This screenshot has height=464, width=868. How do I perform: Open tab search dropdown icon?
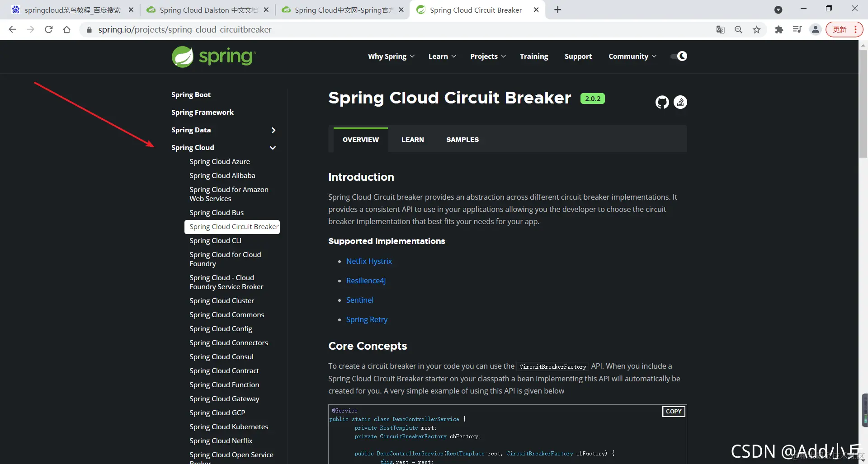(778, 10)
